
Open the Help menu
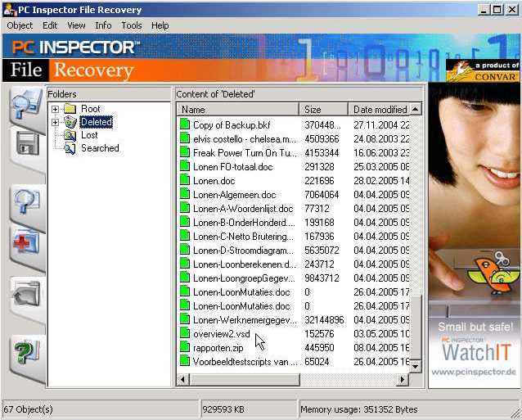160,25
